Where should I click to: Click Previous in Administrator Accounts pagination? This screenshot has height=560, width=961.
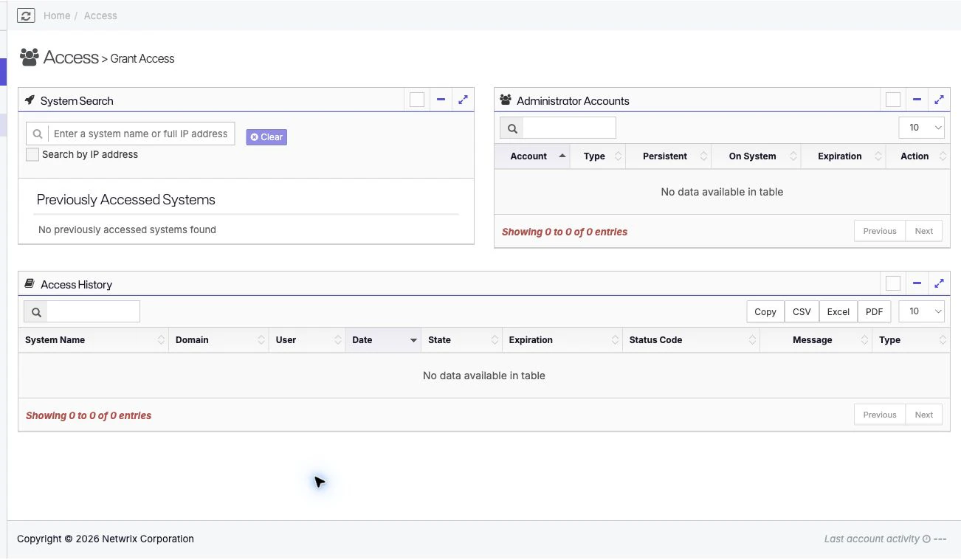click(x=880, y=231)
